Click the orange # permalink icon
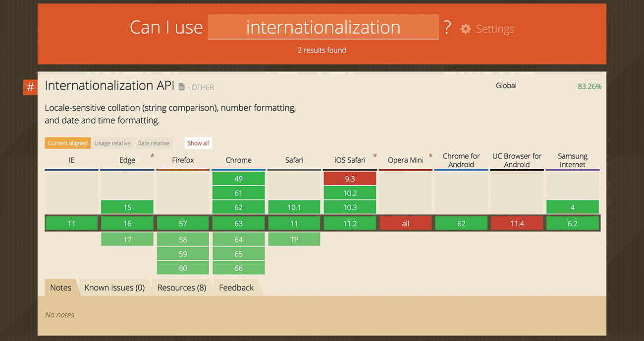The width and height of the screenshot is (644, 341). click(30, 87)
